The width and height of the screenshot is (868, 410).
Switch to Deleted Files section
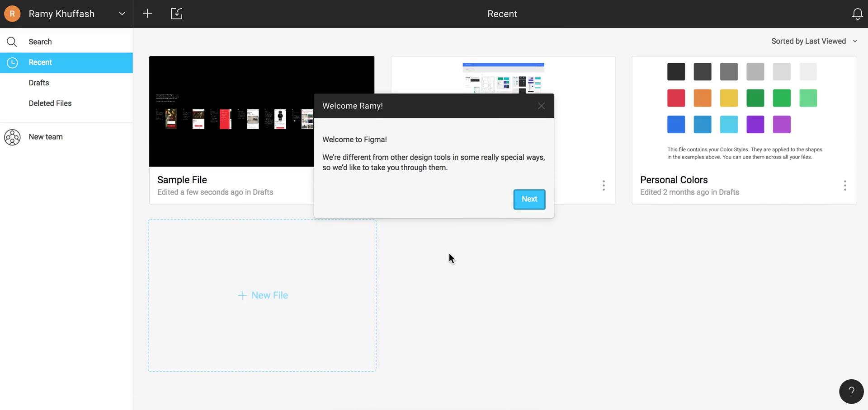50,103
